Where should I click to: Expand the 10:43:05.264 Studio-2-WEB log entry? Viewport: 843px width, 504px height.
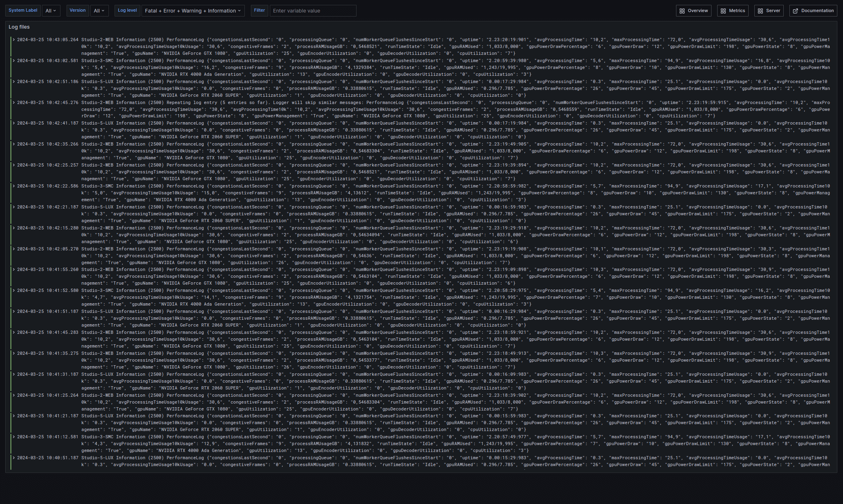[14, 40]
